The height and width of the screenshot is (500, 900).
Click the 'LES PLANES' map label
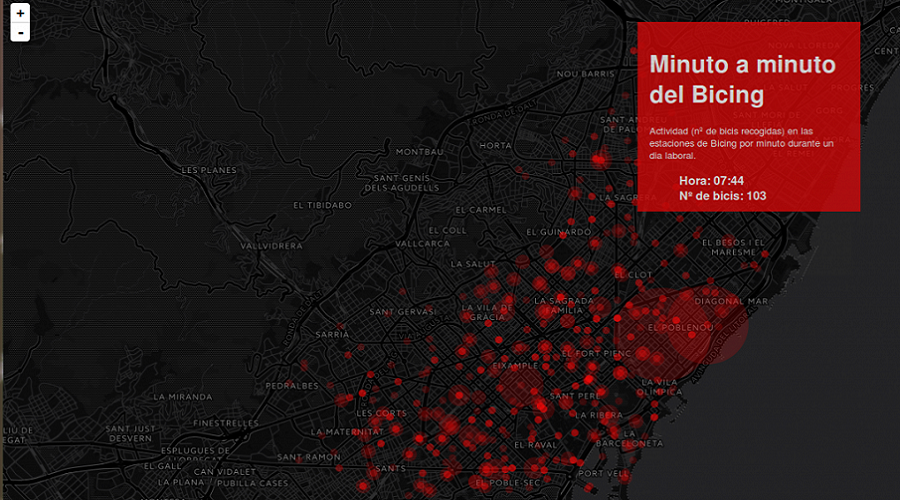pos(209,170)
